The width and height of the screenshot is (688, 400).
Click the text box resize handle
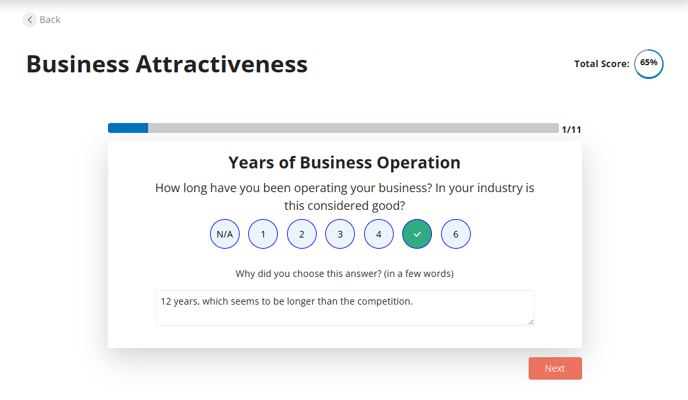pos(530,321)
